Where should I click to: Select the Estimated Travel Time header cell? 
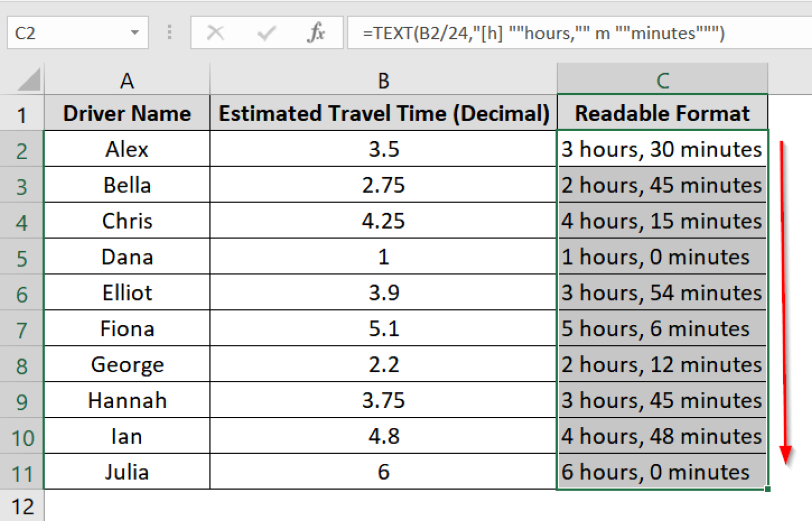click(x=383, y=113)
